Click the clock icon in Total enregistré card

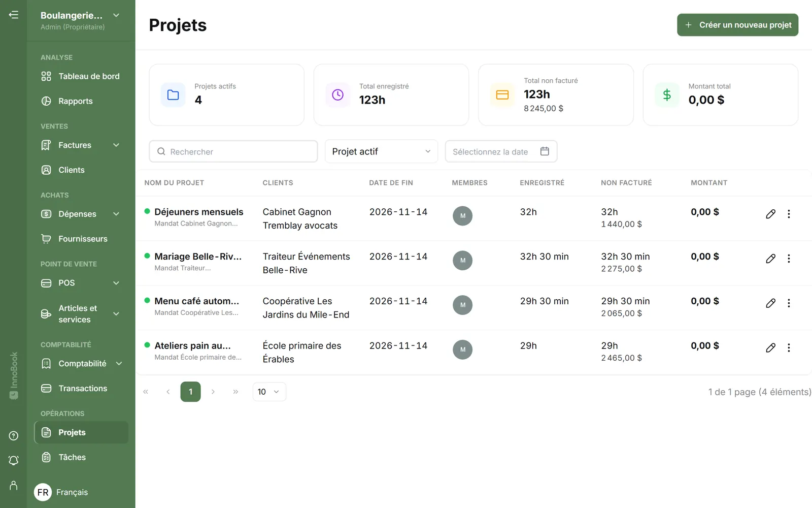click(337, 95)
